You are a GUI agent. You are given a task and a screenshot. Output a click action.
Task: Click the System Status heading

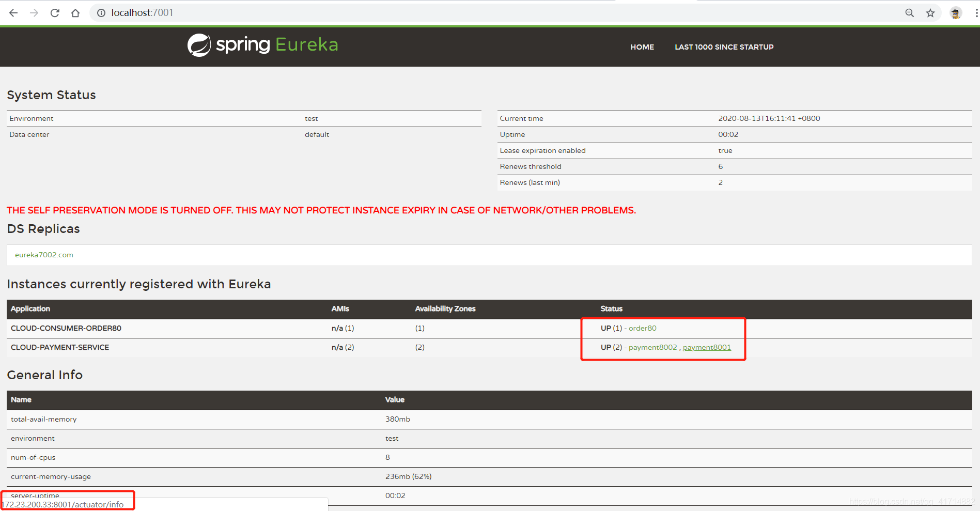[51, 95]
